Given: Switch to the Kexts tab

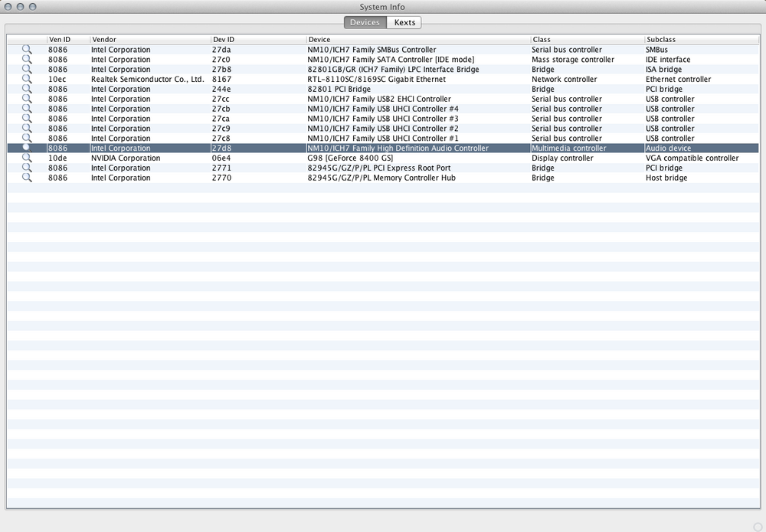Looking at the screenshot, I should point(404,22).
